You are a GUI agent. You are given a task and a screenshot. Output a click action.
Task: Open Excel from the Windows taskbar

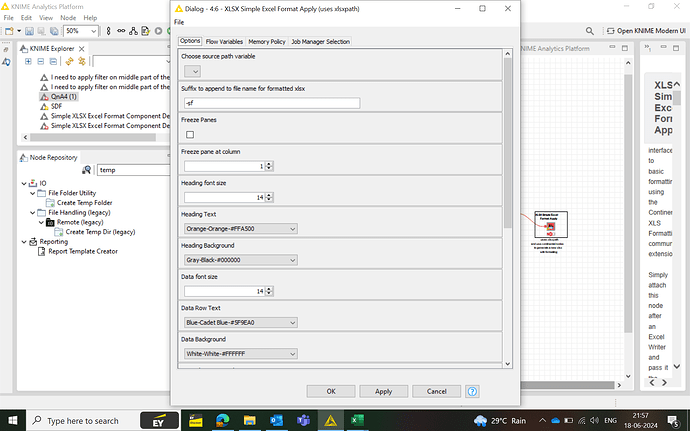357,420
